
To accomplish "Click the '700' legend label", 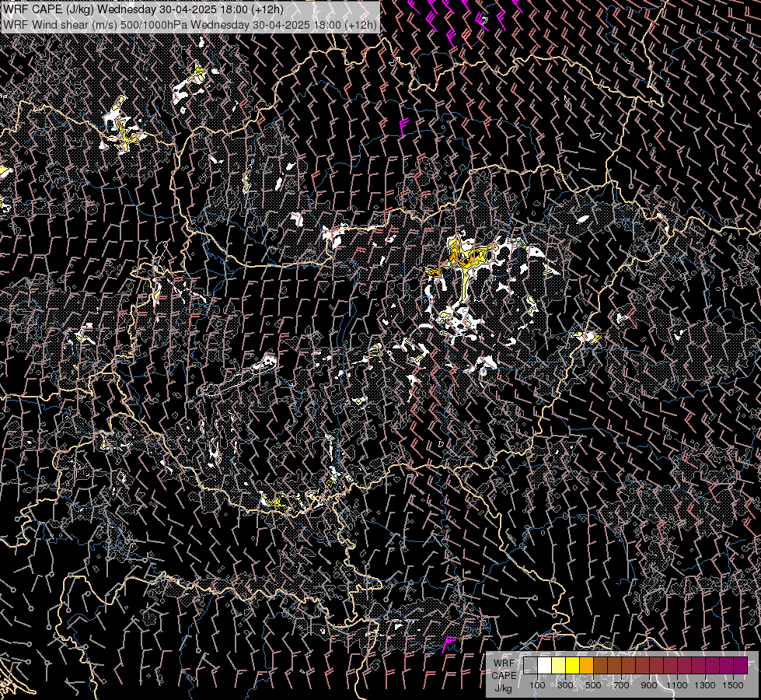I will [621, 685].
